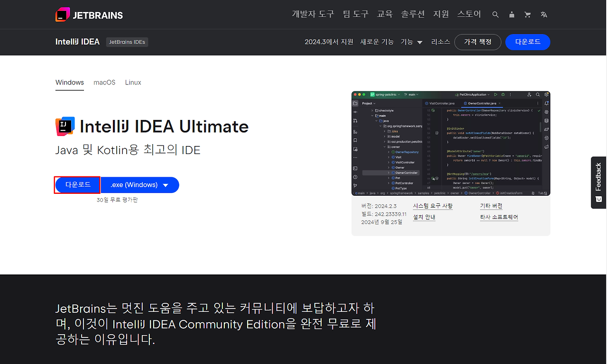Click the Terminal tool icon in IDE preview
607x364 pixels.
pos(355,168)
